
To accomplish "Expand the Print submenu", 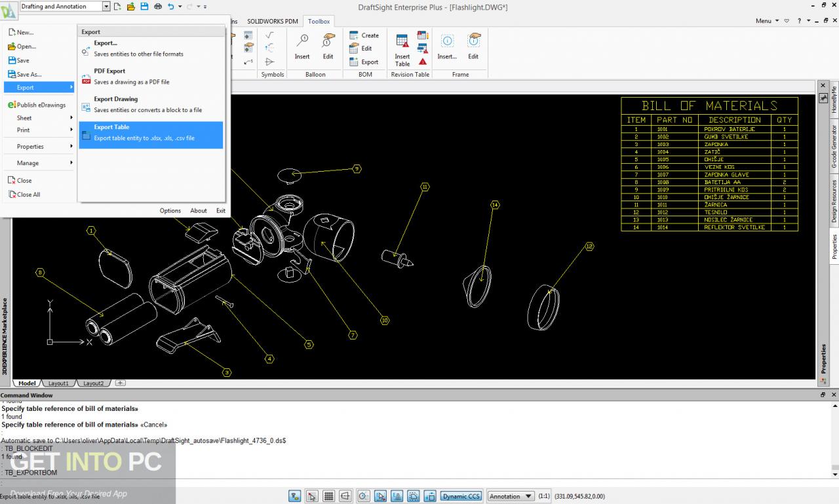I will pos(40,130).
